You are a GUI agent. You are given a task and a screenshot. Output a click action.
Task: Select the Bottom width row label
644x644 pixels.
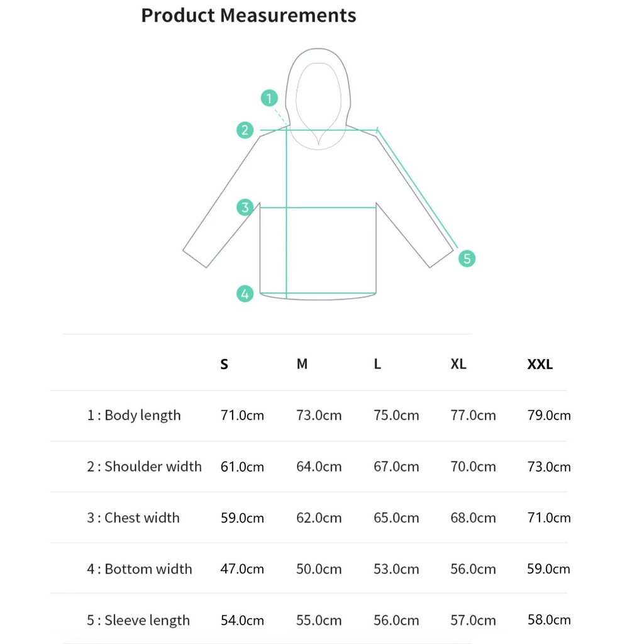(140, 569)
